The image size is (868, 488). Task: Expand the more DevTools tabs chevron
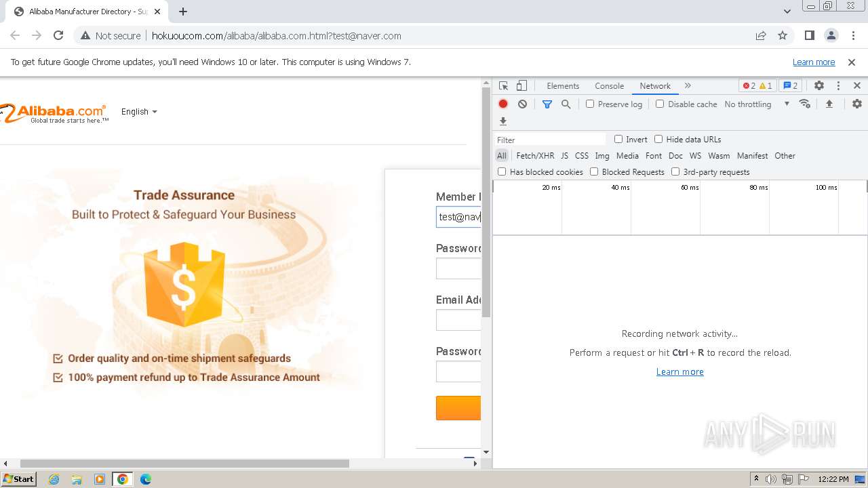tap(688, 86)
